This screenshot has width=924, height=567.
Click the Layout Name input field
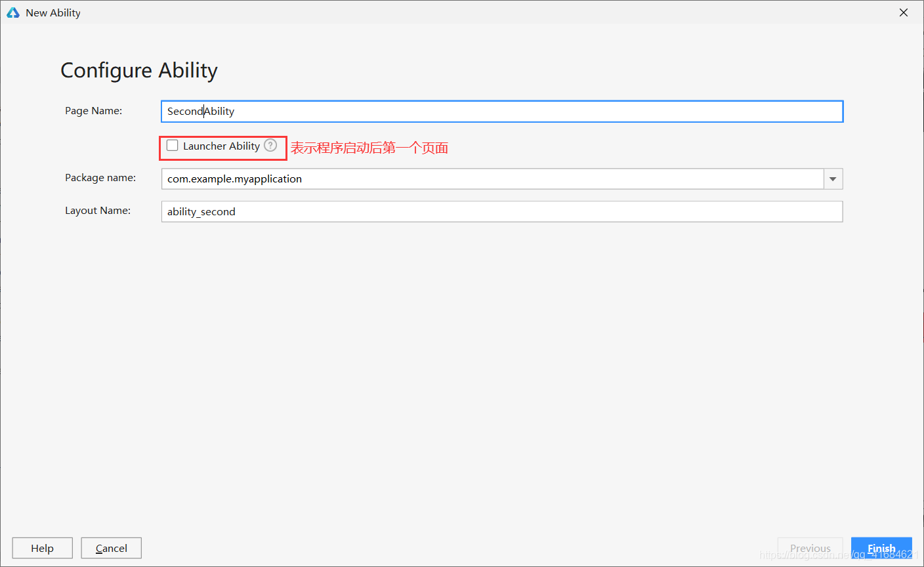click(x=502, y=211)
